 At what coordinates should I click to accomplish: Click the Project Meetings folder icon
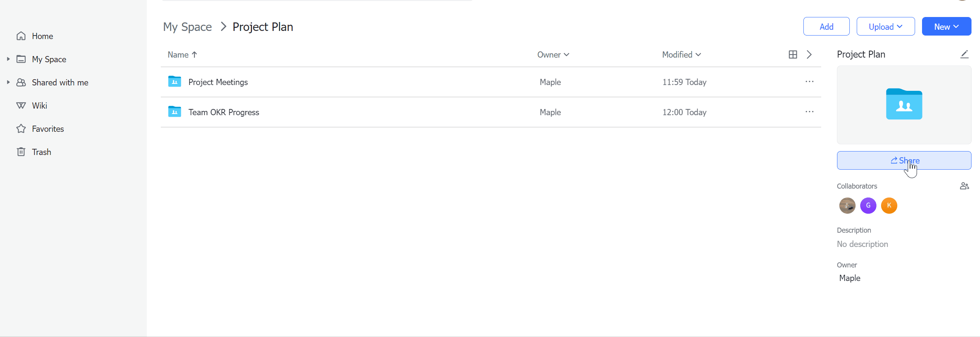pyautogui.click(x=175, y=82)
